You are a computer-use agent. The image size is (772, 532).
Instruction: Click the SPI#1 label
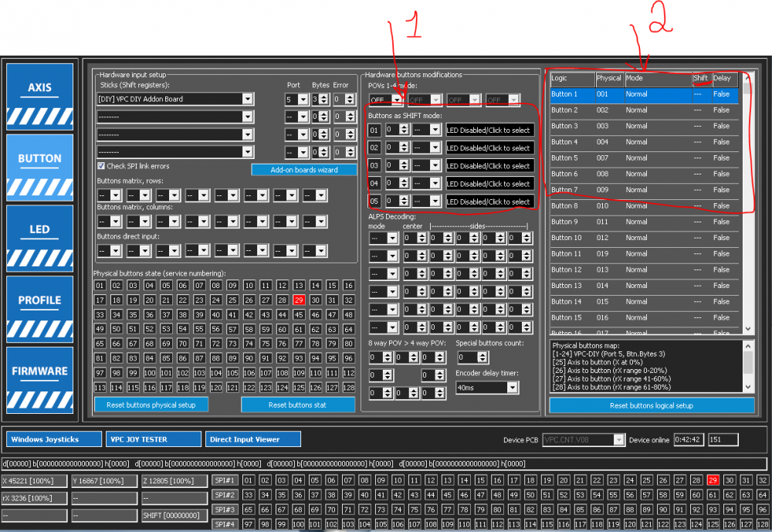(x=225, y=480)
